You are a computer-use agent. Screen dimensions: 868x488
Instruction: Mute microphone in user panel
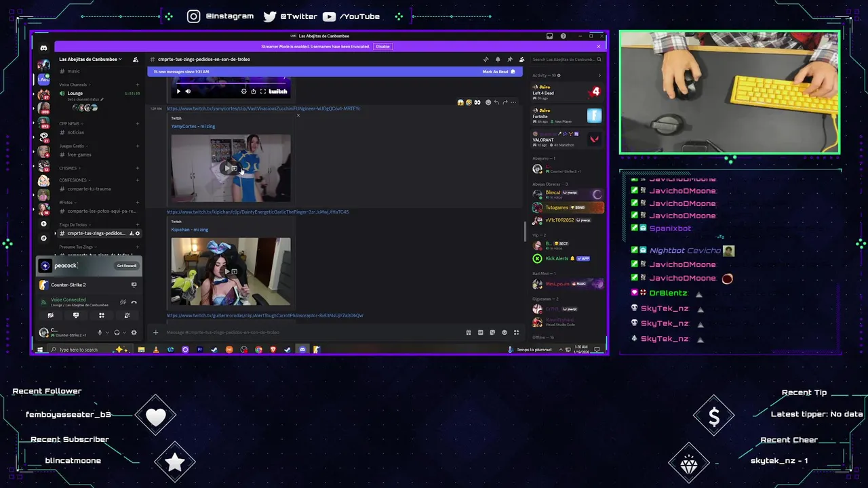pyautogui.click(x=100, y=332)
